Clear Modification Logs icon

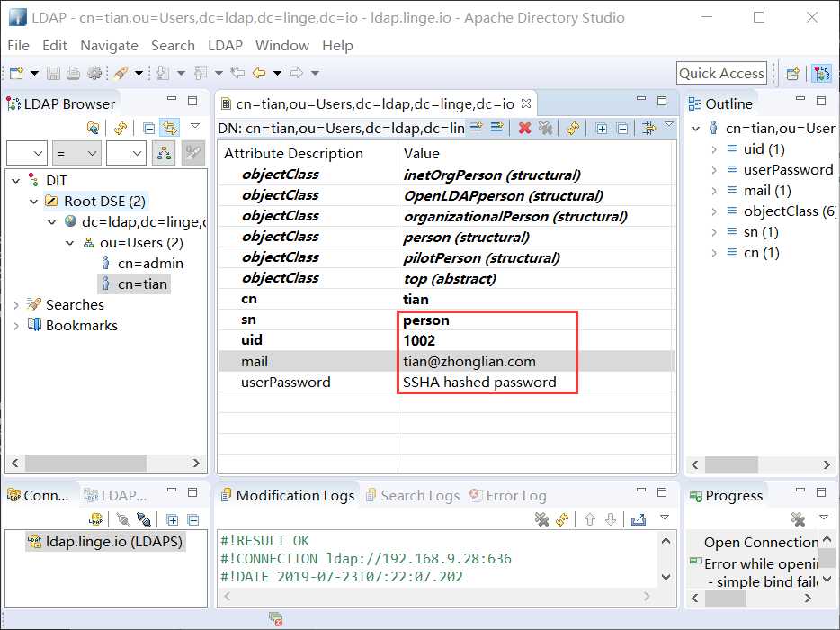(541, 519)
